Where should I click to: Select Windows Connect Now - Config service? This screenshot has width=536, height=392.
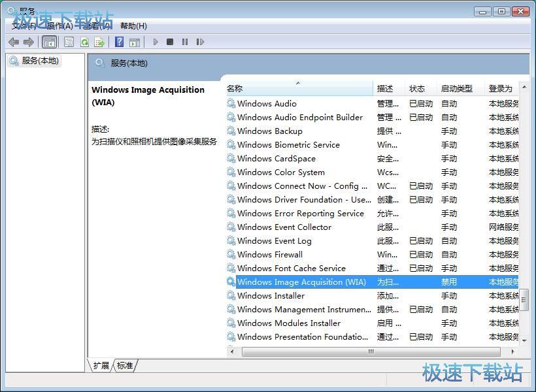point(373,186)
